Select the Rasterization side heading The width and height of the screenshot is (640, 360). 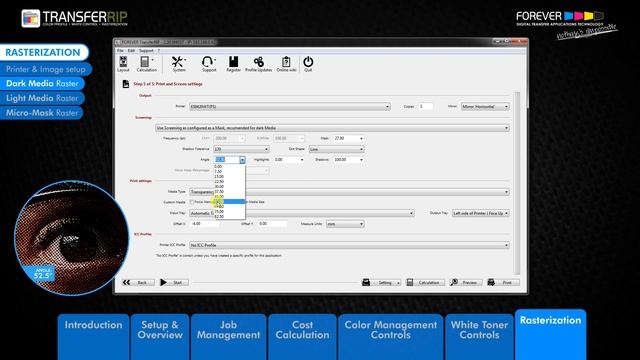(x=43, y=52)
